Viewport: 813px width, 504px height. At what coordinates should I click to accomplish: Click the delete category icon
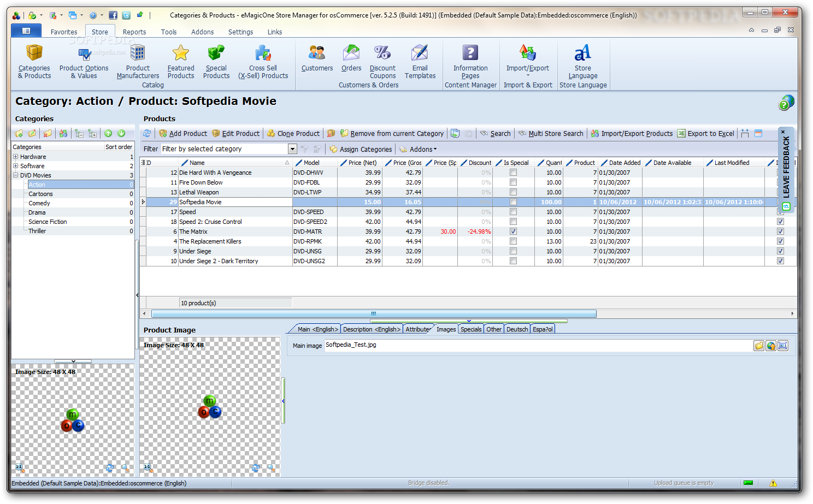[47, 133]
